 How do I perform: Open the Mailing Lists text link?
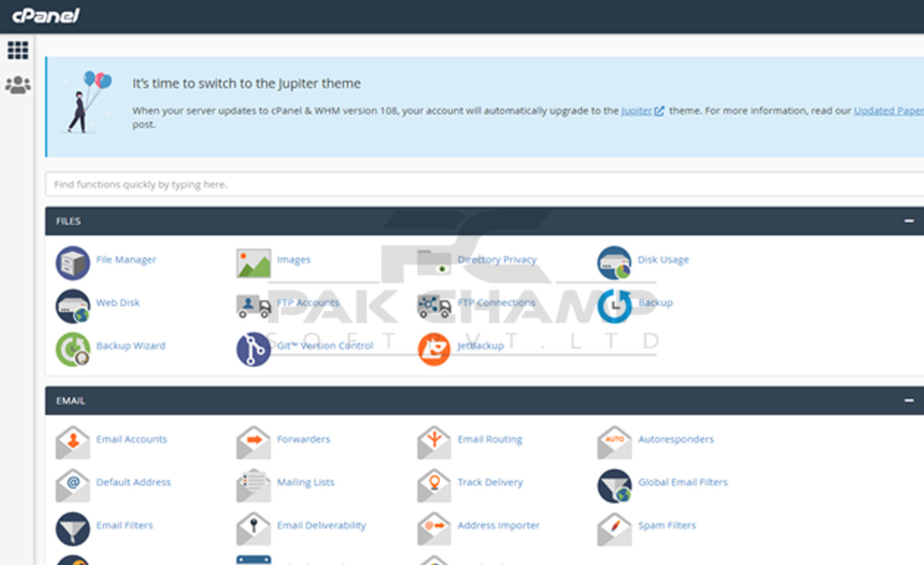coord(305,482)
